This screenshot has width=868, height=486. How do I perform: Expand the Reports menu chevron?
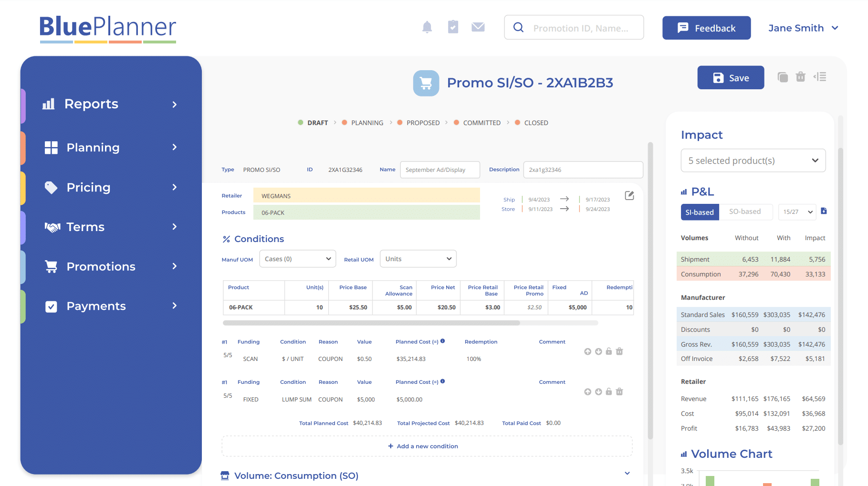(175, 105)
